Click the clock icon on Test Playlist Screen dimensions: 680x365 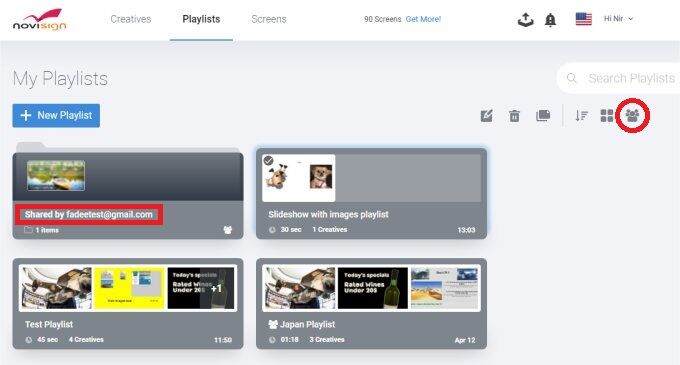point(29,340)
